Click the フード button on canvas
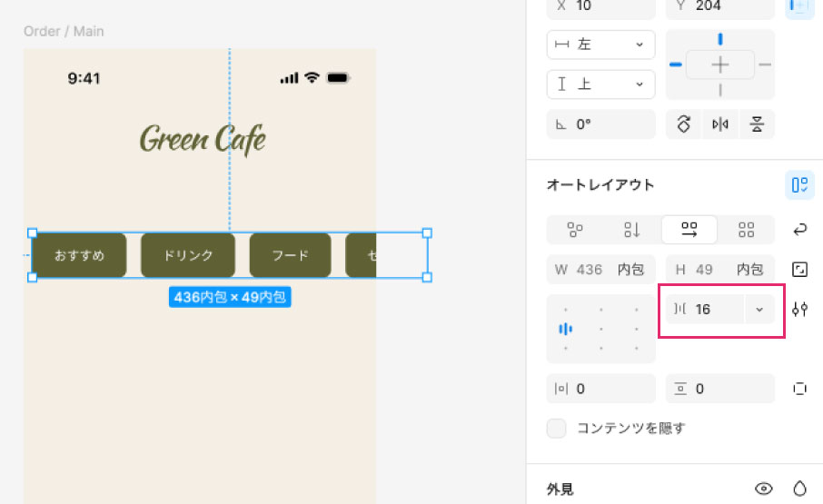This screenshot has height=504, width=823. [291, 255]
